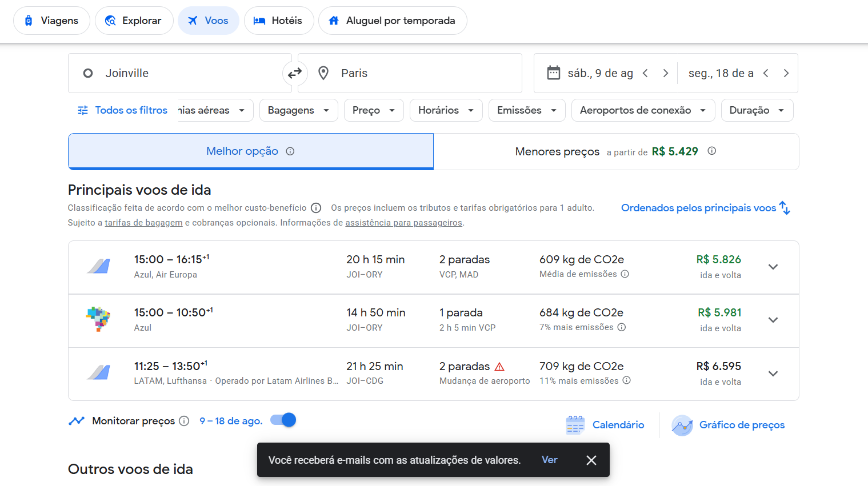Click custo-benefício classification info icon
This screenshot has width=868, height=486.
click(x=316, y=208)
